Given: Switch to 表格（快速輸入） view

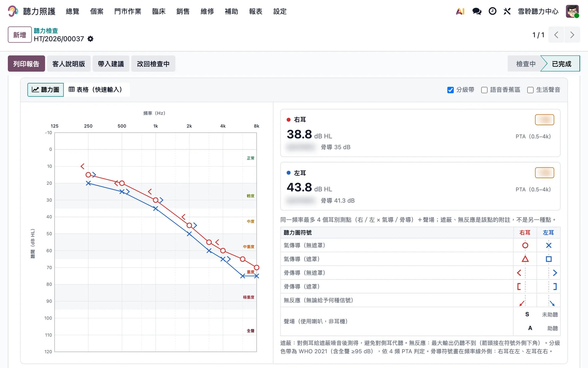Looking at the screenshot, I should (96, 90).
